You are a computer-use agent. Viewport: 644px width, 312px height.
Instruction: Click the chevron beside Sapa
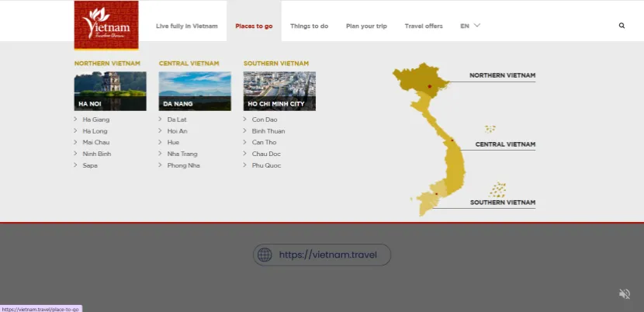click(x=75, y=165)
